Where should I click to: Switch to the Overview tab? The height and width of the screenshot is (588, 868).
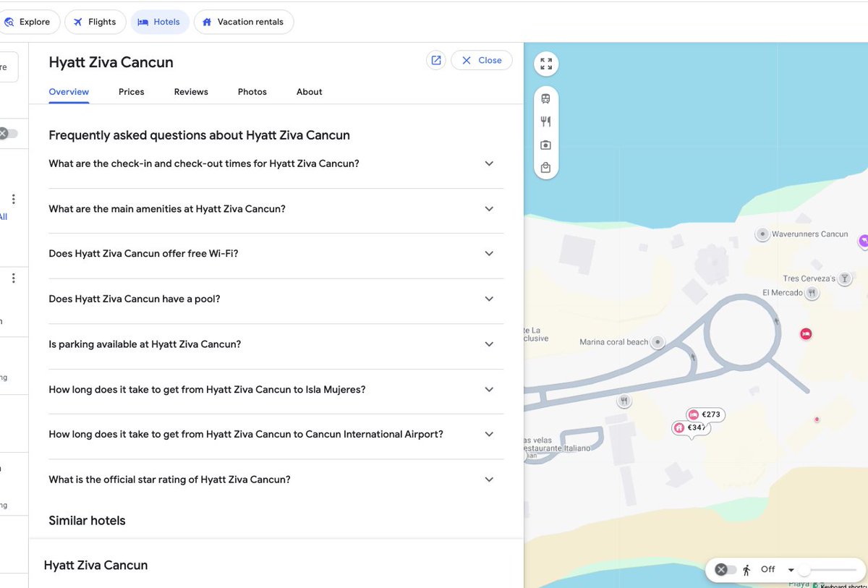69,92
